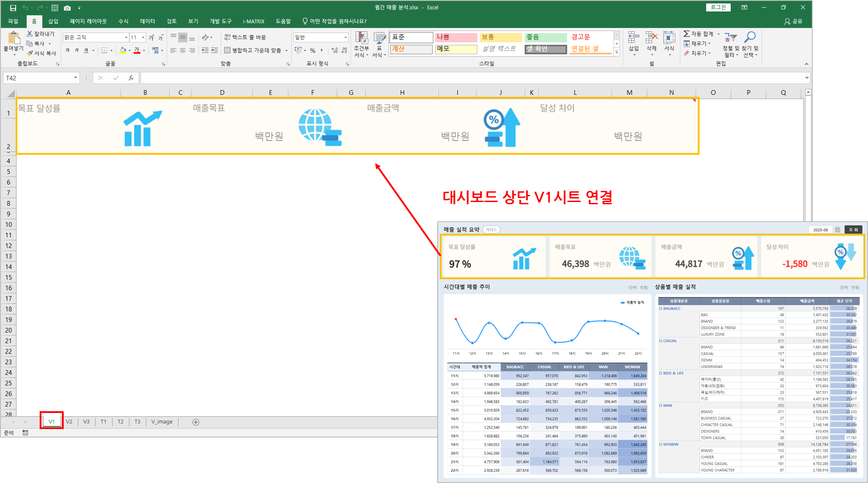Expand the Merge and Center dropdown arrow

click(x=286, y=50)
